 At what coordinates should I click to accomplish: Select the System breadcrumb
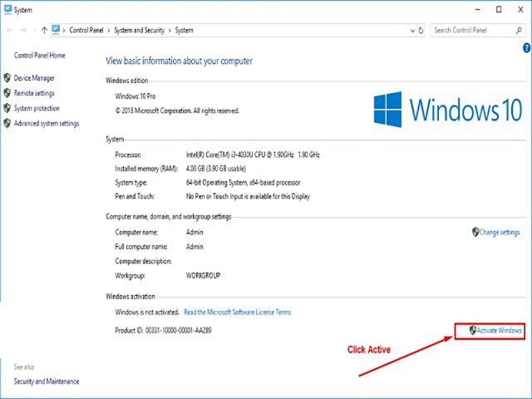tap(185, 30)
